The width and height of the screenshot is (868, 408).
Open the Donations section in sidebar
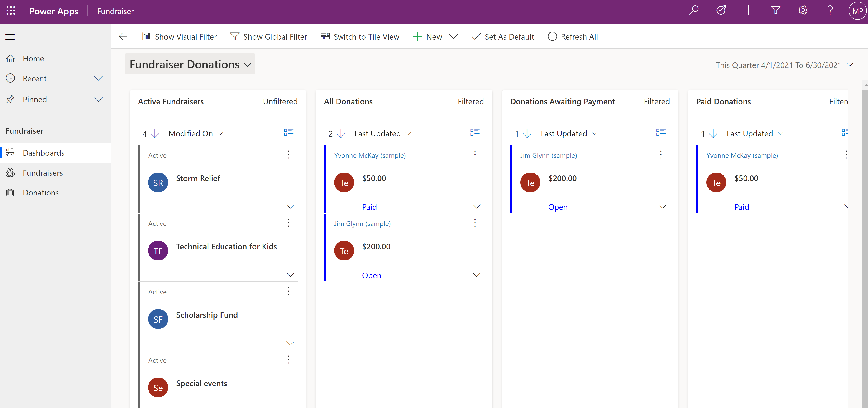(40, 192)
